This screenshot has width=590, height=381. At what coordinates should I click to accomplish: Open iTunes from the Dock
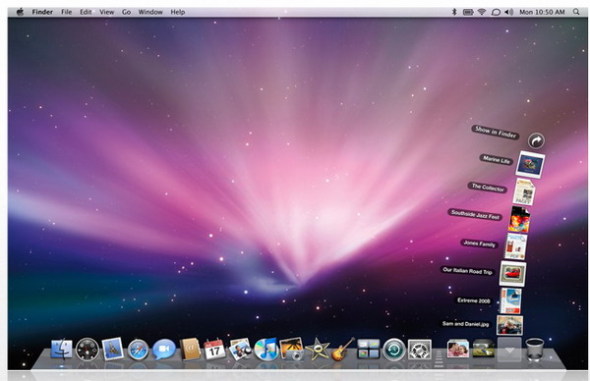click(266, 349)
